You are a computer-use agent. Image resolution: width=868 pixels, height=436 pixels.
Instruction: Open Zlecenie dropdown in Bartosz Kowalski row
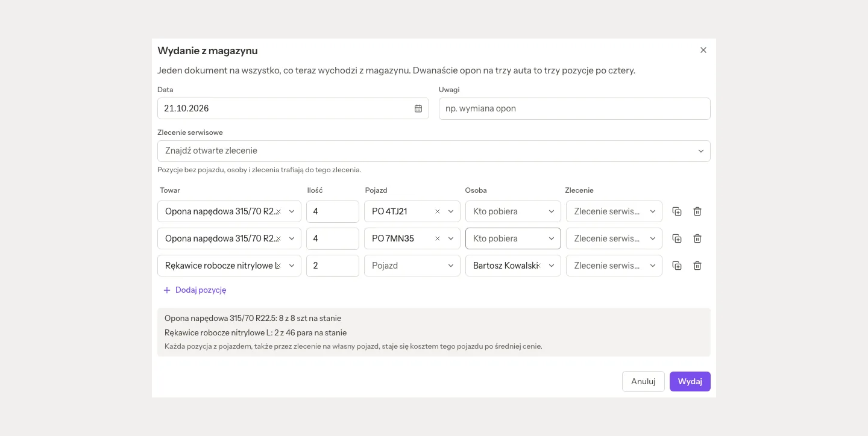click(x=614, y=266)
